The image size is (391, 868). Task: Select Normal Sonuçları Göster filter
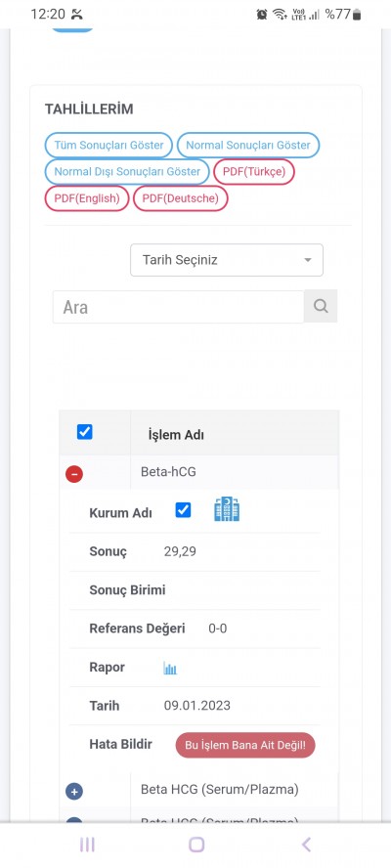click(248, 146)
